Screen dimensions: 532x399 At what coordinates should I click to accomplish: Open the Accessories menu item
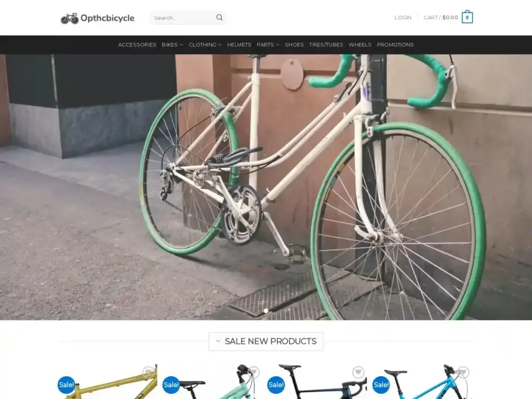pos(137,45)
